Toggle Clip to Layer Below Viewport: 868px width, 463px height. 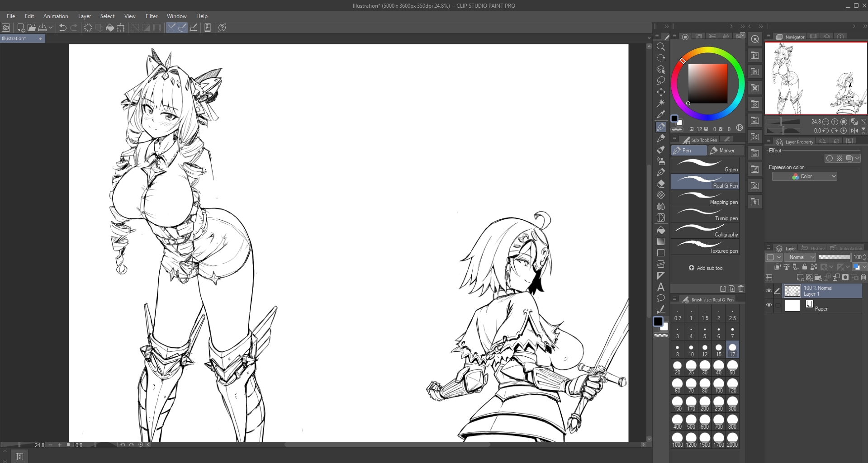pos(778,267)
